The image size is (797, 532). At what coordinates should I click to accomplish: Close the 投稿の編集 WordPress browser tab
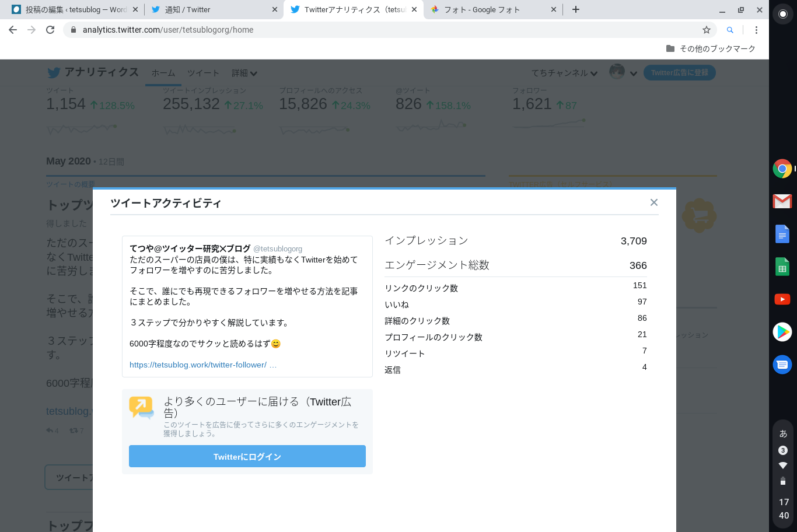135,9
